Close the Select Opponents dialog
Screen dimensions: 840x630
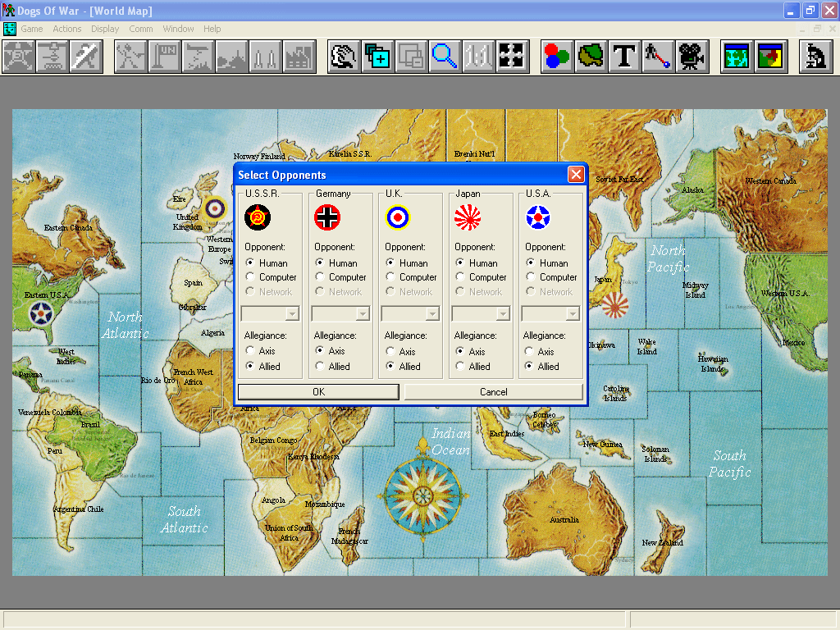pos(576,175)
